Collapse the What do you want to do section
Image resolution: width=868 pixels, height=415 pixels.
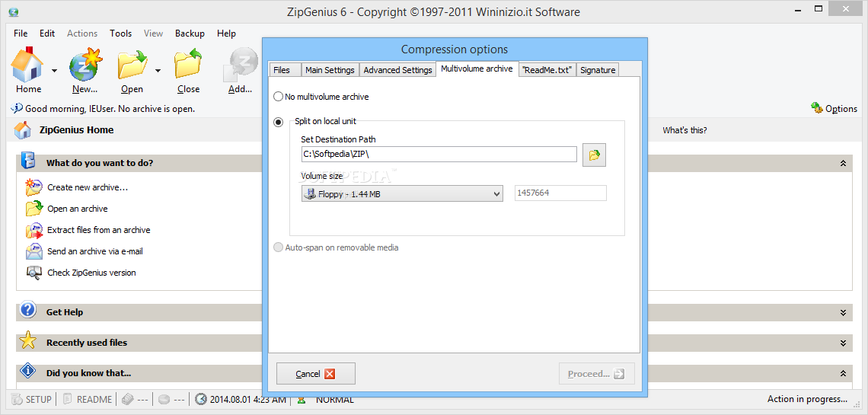tap(843, 163)
